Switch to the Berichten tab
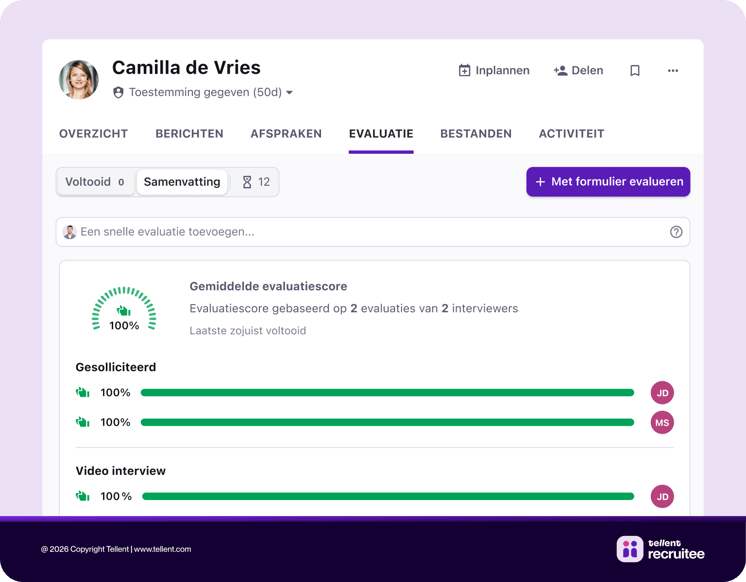The image size is (746, 582). [x=189, y=134]
